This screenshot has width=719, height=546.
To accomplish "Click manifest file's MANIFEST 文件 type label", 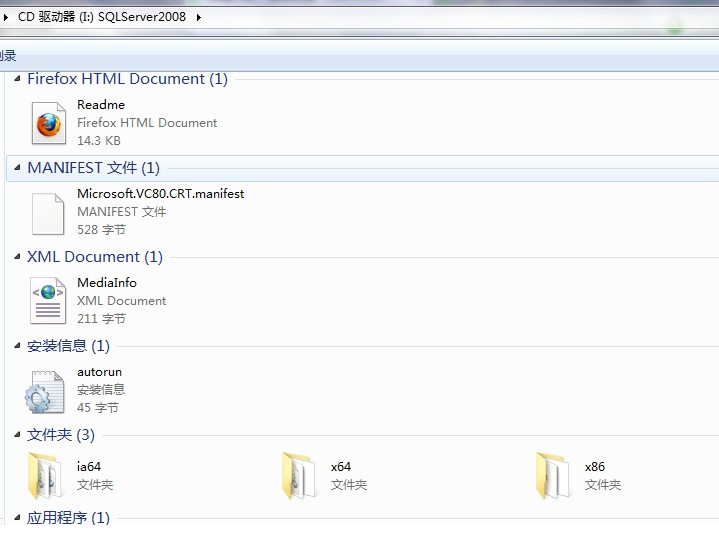I will click(x=122, y=212).
